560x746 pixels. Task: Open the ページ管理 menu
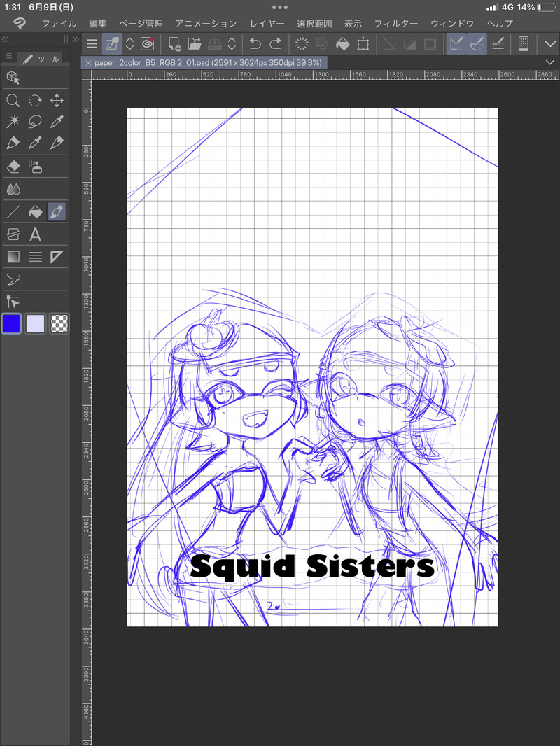pyautogui.click(x=141, y=23)
